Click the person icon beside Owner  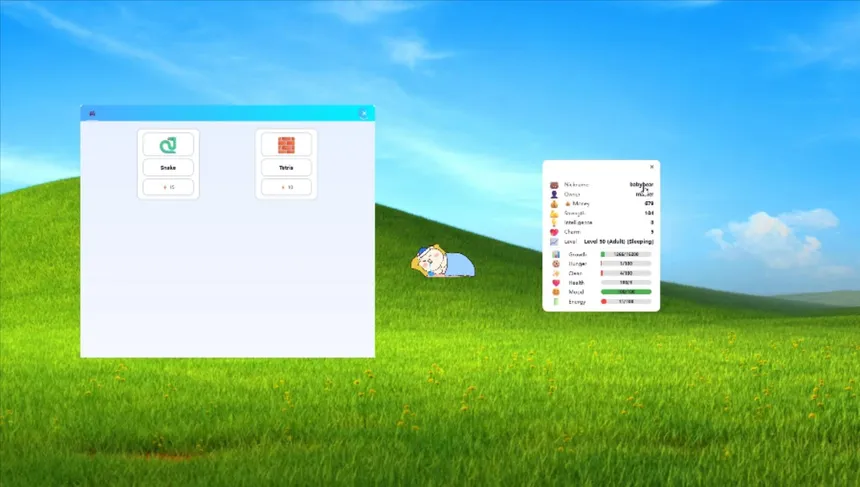pos(554,194)
